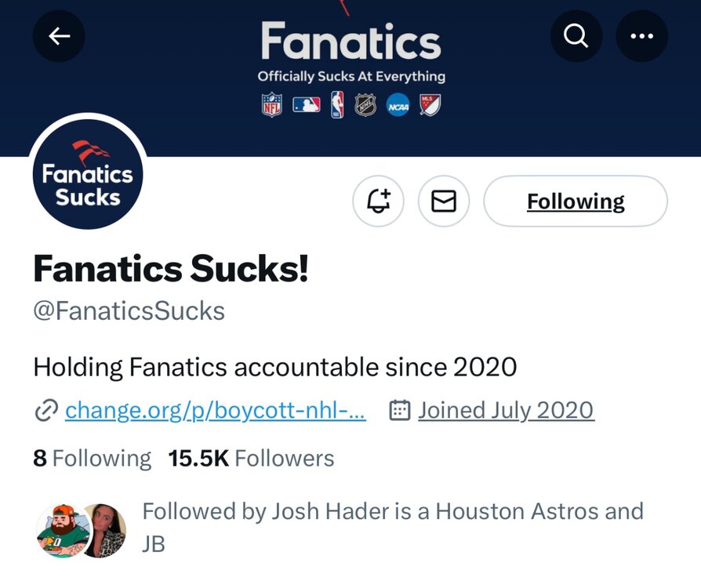701x588 pixels.
Task: Turn on notifications with the bell icon
Action: (x=378, y=201)
